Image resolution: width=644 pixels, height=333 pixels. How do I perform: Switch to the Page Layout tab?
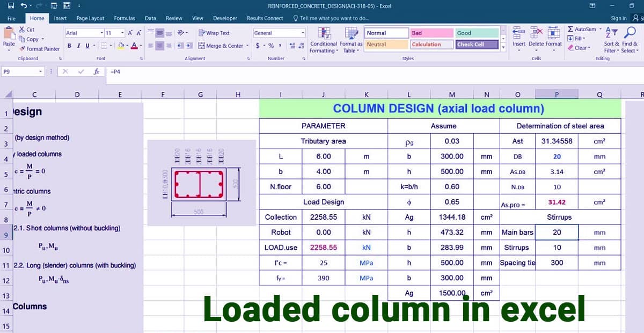(90, 18)
